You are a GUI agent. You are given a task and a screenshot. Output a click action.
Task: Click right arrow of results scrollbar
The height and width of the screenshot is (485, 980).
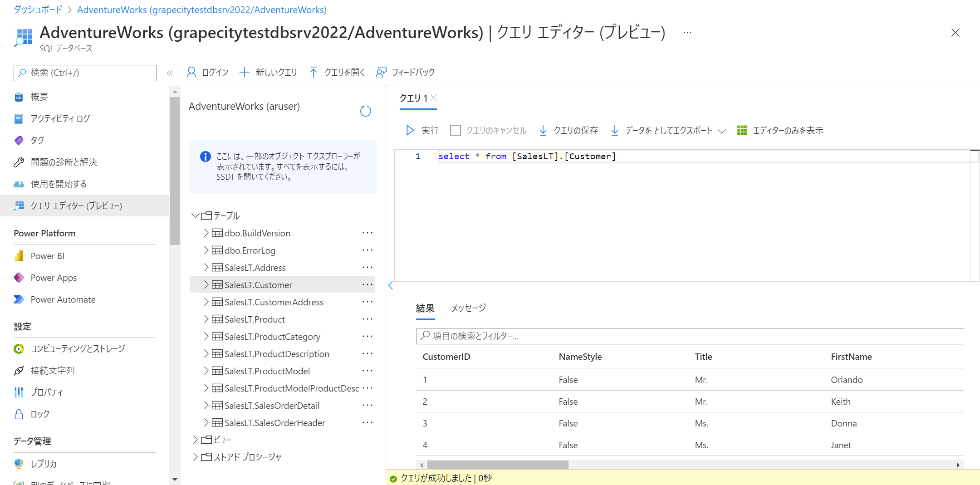click(x=958, y=465)
